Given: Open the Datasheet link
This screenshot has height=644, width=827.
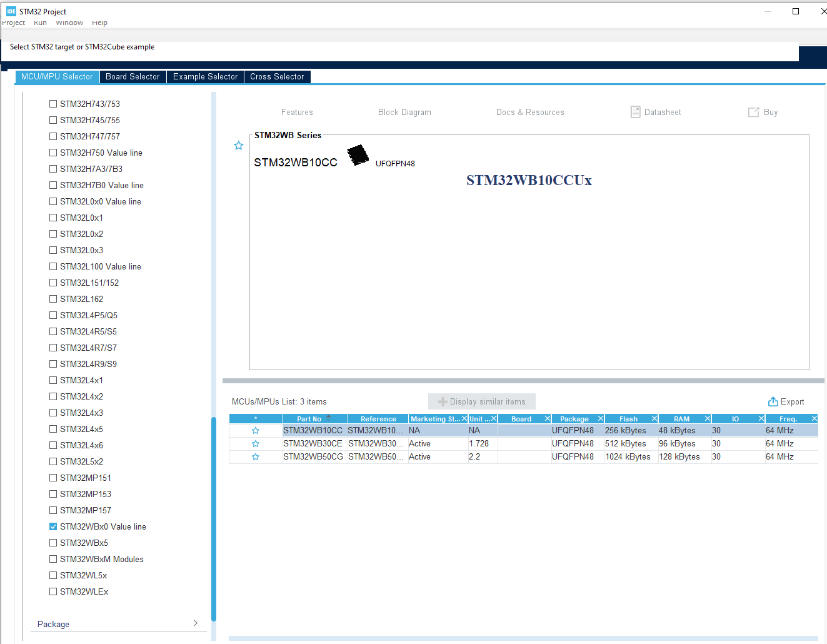Looking at the screenshot, I should (663, 113).
